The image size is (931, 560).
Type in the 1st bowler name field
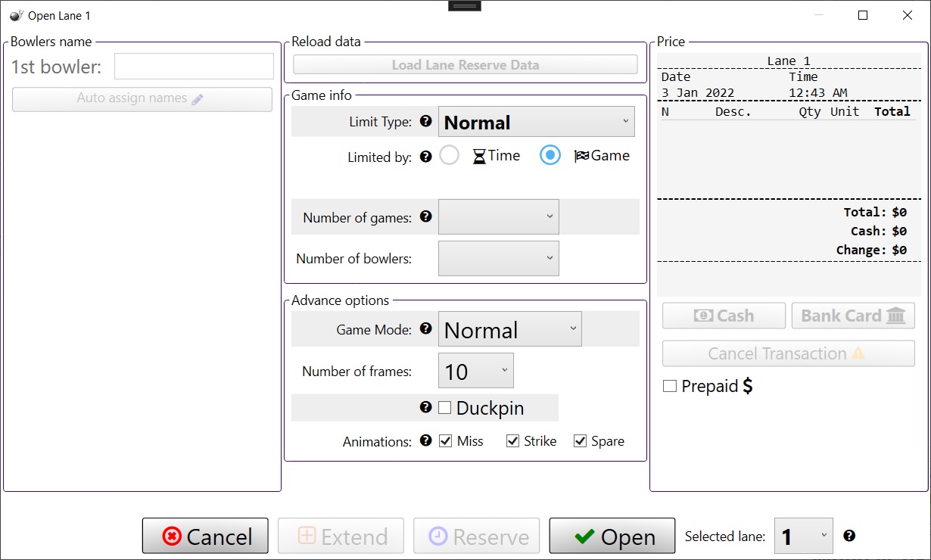pos(194,67)
